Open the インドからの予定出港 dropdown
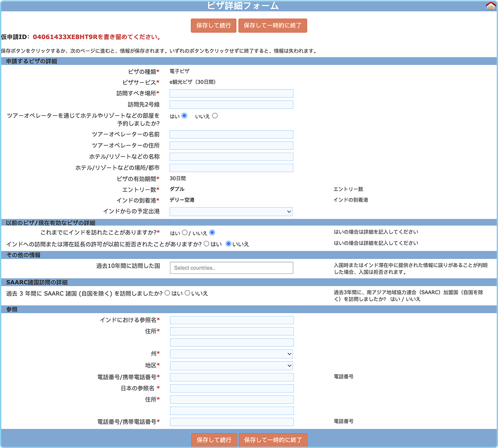The height and width of the screenshot is (448, 498). click(x=231, y=211)
